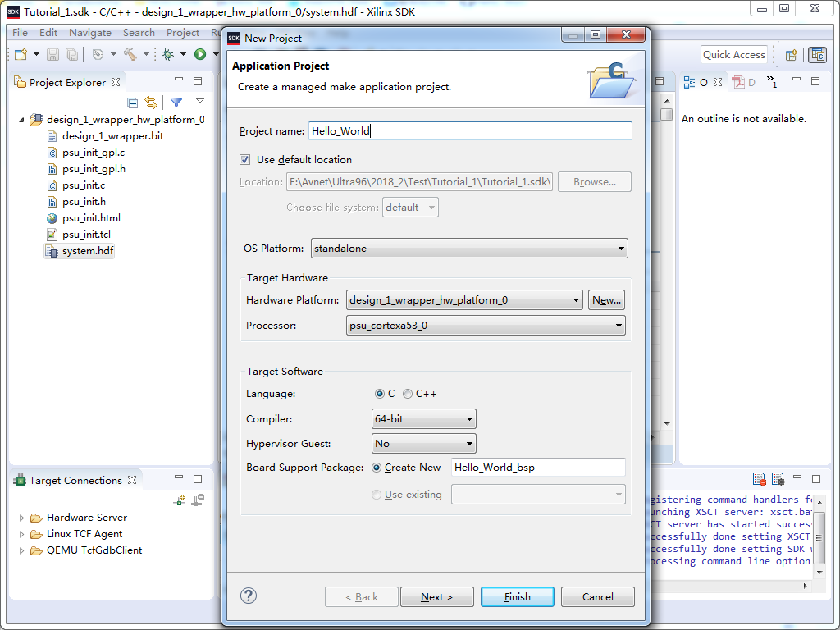Image resolution: width=840 pixels, height=630 pixels.
Task: Open the Edit menu
Action: point(48,32)
